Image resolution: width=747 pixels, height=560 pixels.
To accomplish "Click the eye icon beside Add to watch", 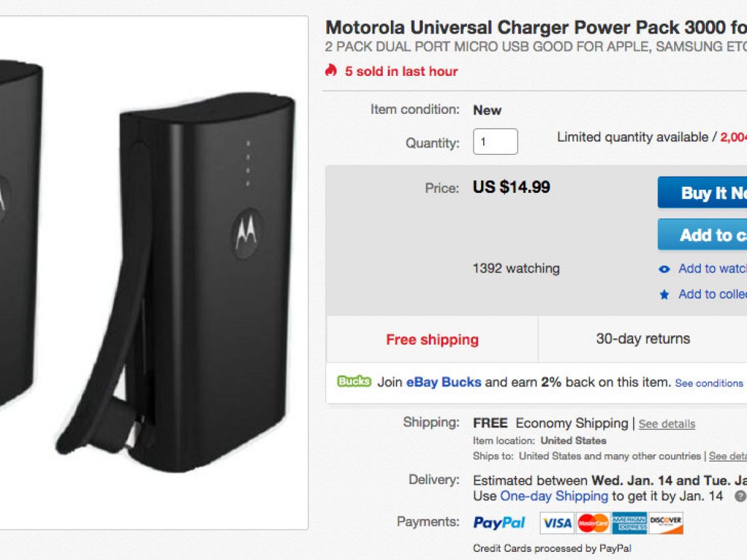I will [664, 269].
